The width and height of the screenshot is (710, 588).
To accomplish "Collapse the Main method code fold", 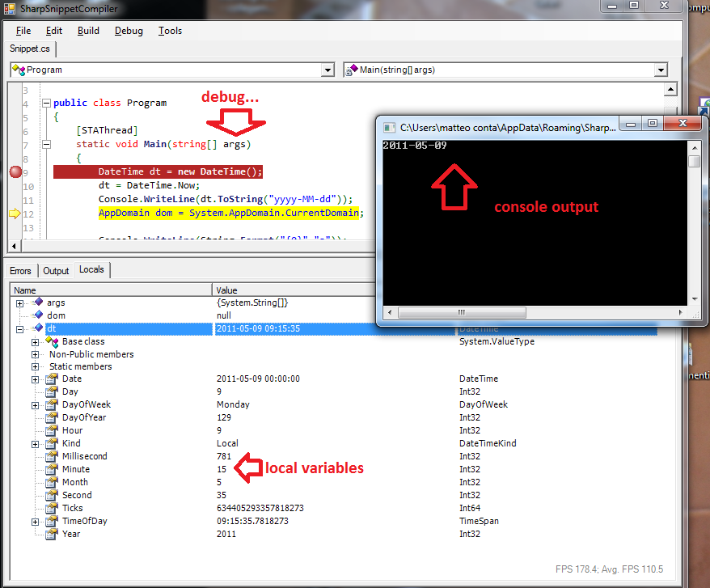I will pos(46,145).
